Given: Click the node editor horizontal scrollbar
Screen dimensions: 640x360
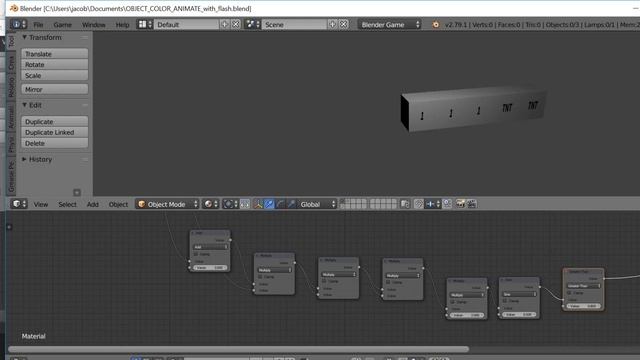Looking at the screenshot, I should [238, 349].
